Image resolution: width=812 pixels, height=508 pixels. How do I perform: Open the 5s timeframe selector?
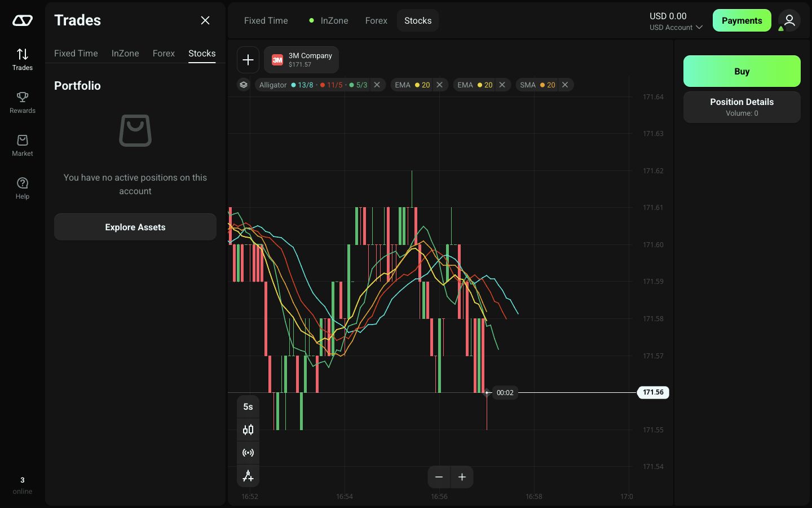point(248,406)
